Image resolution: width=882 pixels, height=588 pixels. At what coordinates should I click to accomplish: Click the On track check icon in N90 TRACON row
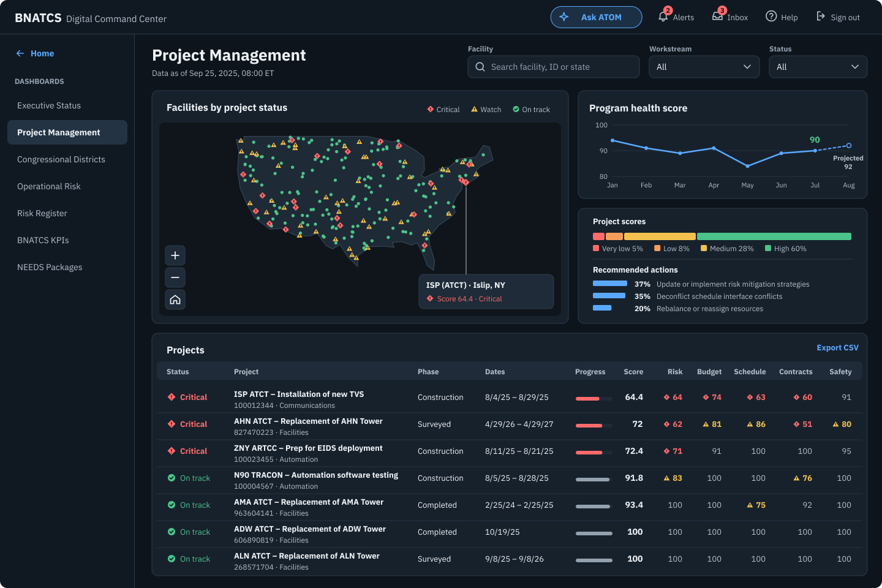click(x=171, y=478)
